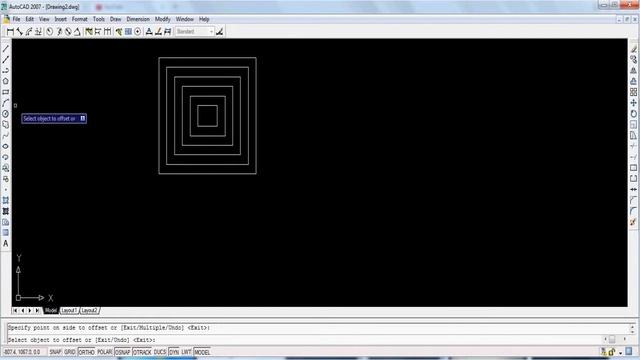Screen dimensions: 640x360
Task: Select the Polyline tool
Action: coord(6,70)
